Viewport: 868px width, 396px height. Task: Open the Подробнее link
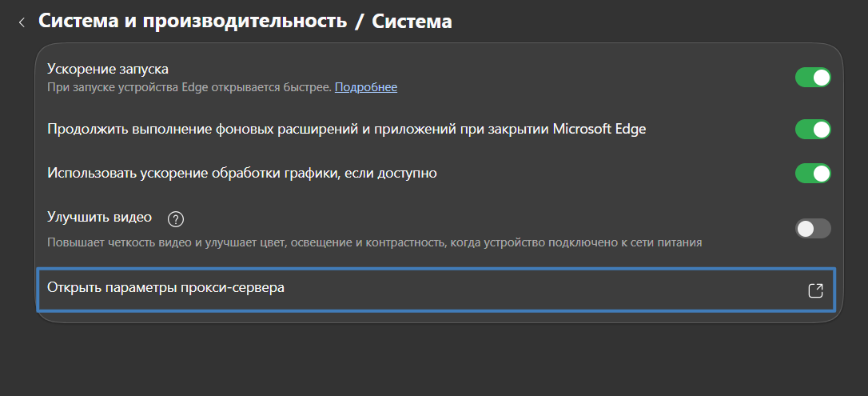[x=365, y=87]
